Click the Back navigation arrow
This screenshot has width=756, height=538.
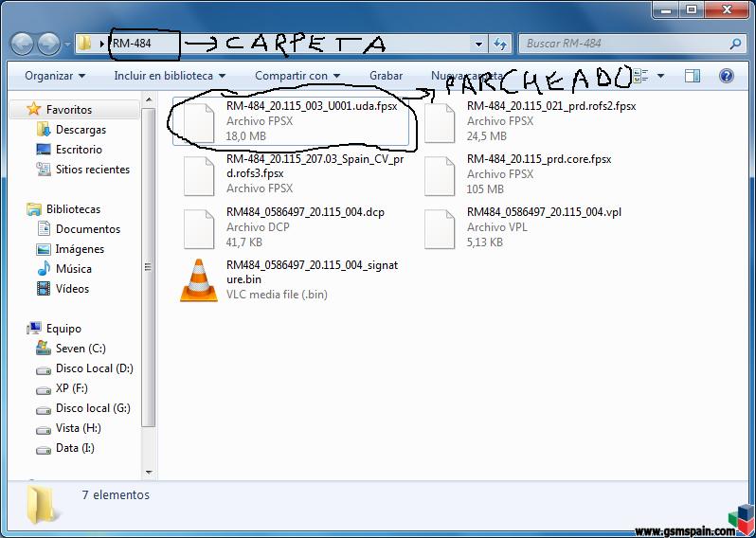[22, 44]
